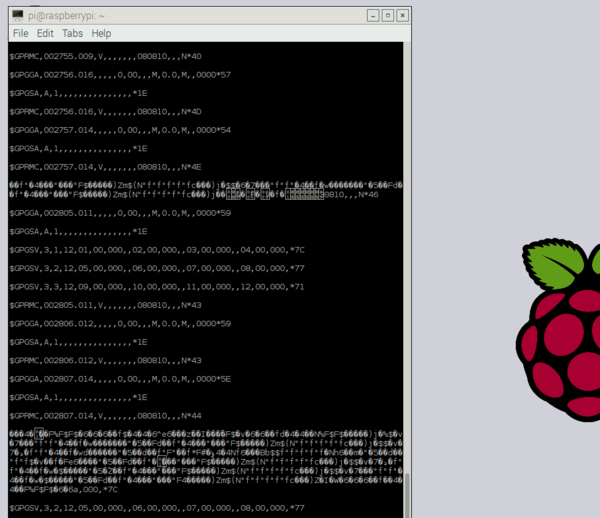Click the line $GPGGA,002806.012
Image resolution: width=600 pixels, height=518 pixels.
pyautogui.click(x=120, y=324)
